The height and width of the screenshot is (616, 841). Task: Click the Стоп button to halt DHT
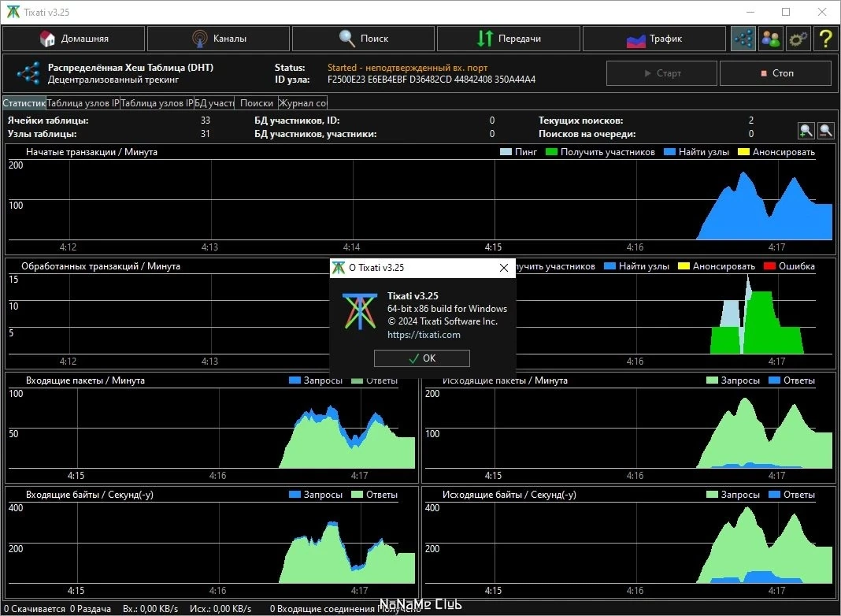point(776,73)
